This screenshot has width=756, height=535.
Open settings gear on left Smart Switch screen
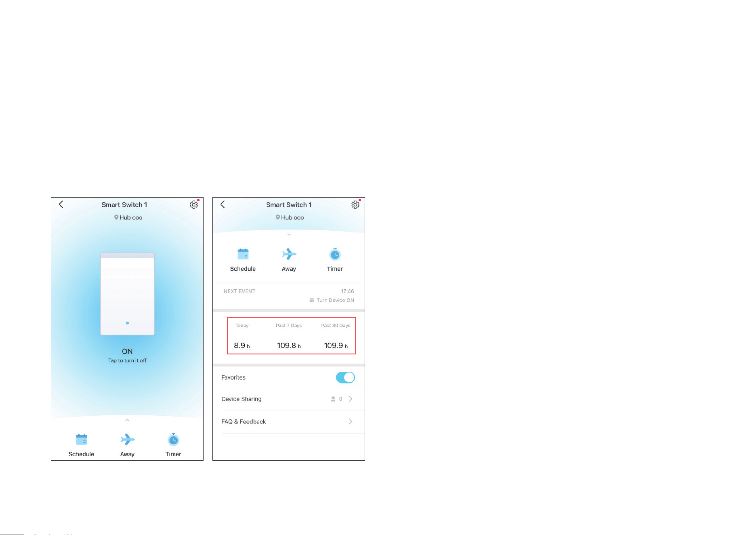click(194, 205)
